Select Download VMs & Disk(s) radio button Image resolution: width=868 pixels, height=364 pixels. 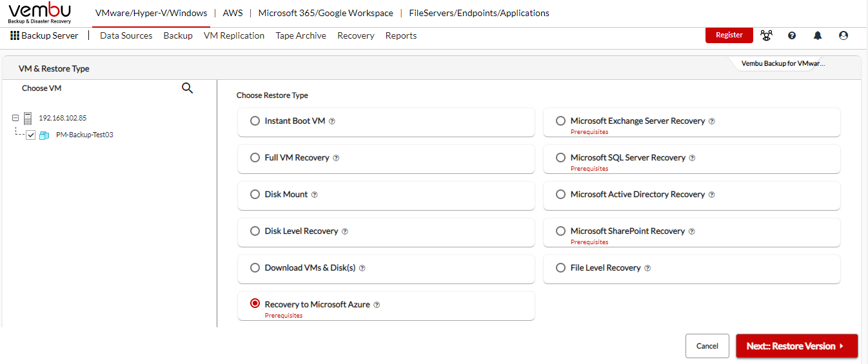tap(255, 267)
